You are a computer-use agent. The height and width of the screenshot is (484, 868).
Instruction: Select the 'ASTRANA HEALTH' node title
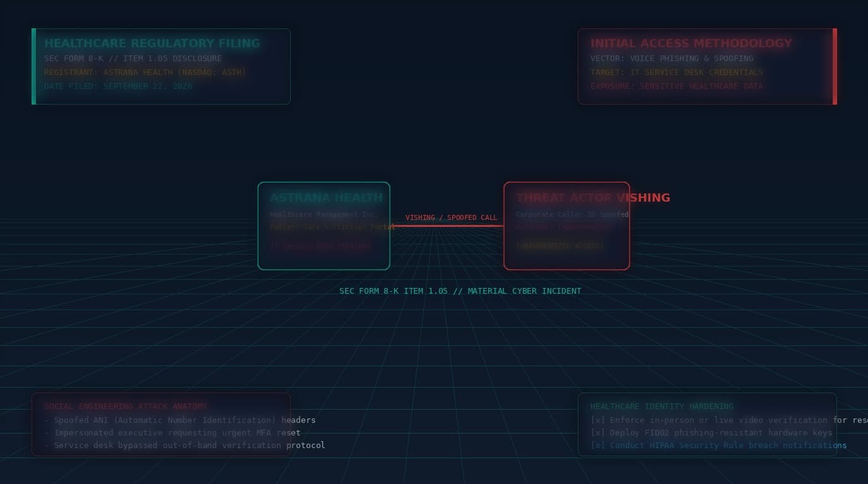pyautogui.click(x=326, y=198)
